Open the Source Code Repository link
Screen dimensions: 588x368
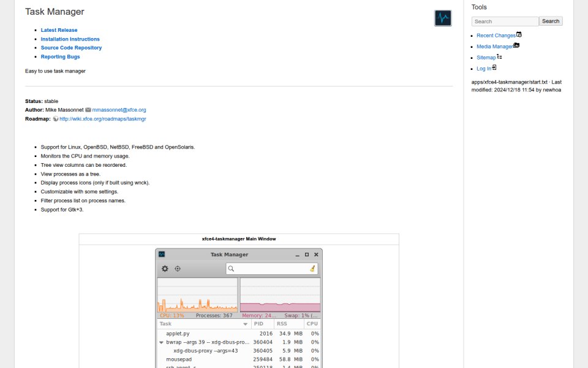pos(71,48)
